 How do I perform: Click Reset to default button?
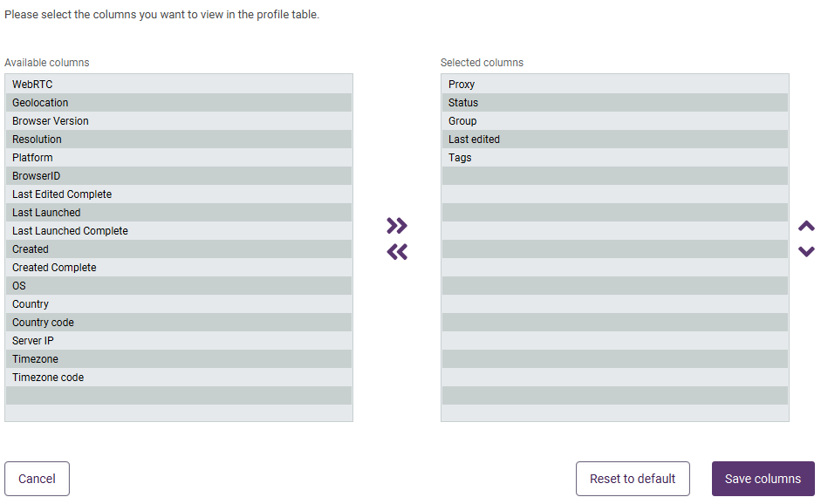coord(633,479)
